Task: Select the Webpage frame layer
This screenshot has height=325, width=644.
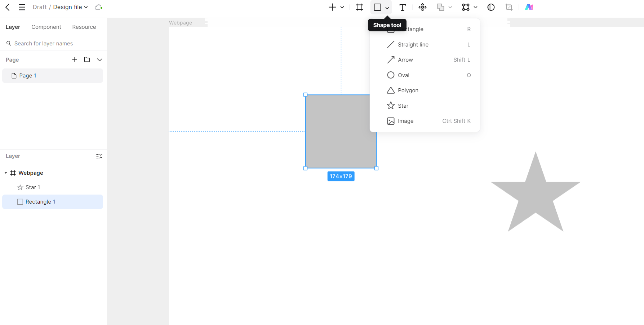Action: (53, 173)
